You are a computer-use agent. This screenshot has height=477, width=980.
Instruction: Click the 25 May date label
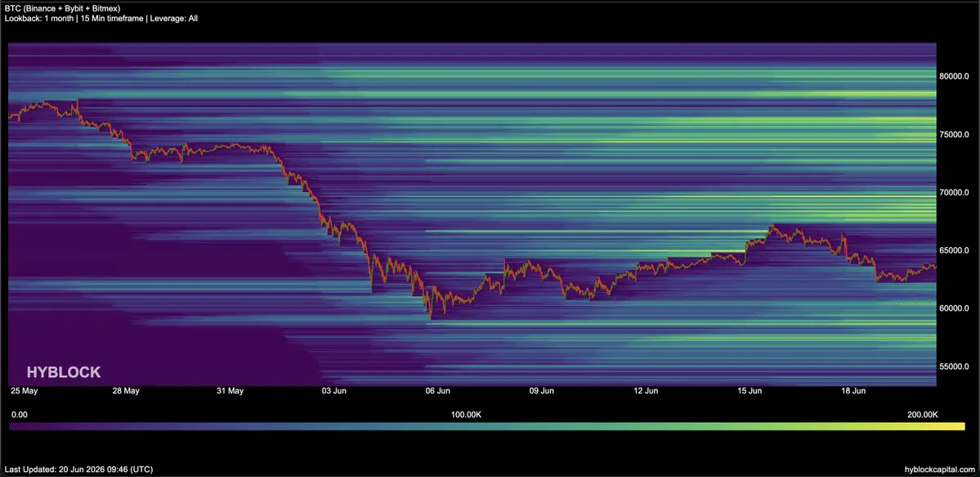click(x=23, y=391)
